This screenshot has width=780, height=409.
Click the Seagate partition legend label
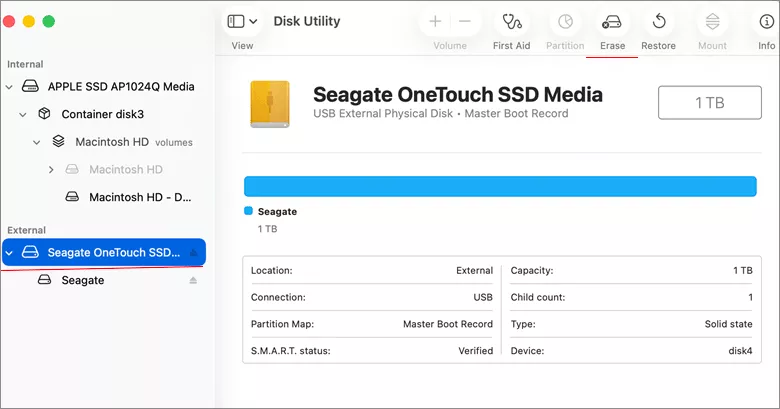click(x=277, y=211)
